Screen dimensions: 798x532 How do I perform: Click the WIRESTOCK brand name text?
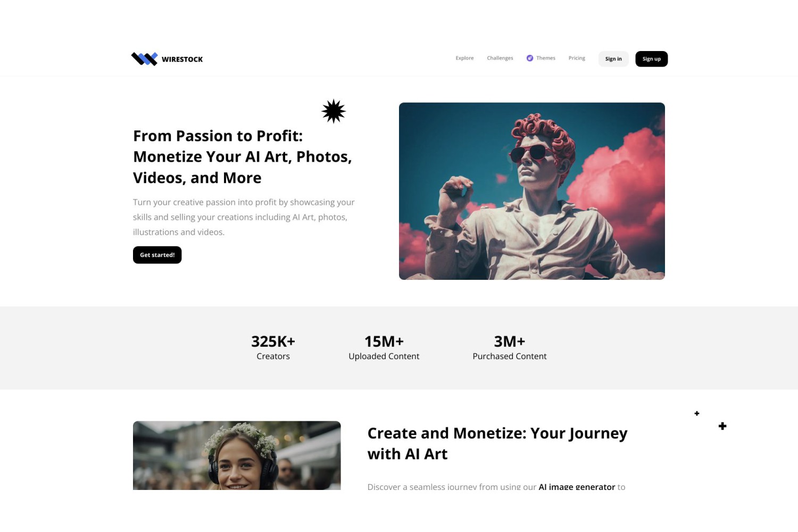pyautogui.click(x=182, y=60)
